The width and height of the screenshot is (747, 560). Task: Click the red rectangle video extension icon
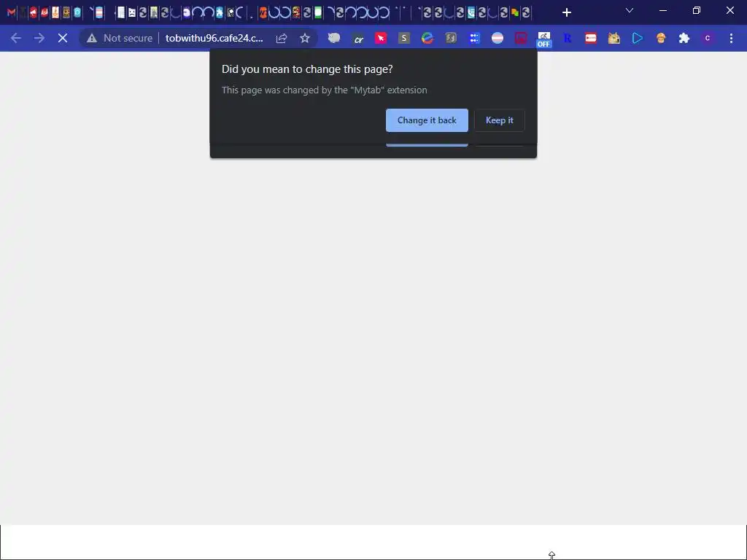591,38
